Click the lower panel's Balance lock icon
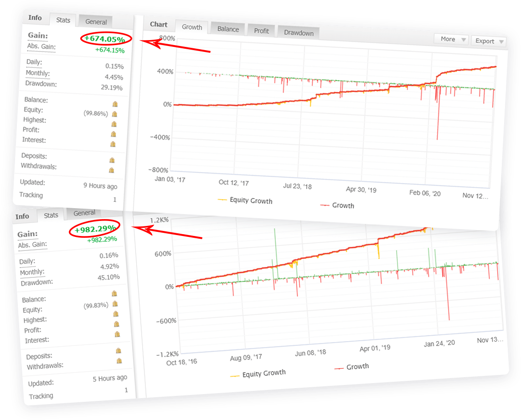The height and width of the screenshot is (420, 521). point(115,293)
